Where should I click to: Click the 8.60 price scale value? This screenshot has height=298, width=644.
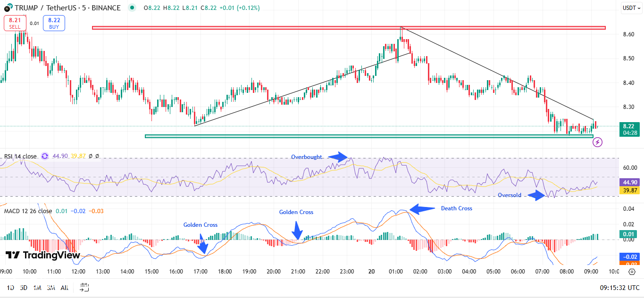(628, 34)
